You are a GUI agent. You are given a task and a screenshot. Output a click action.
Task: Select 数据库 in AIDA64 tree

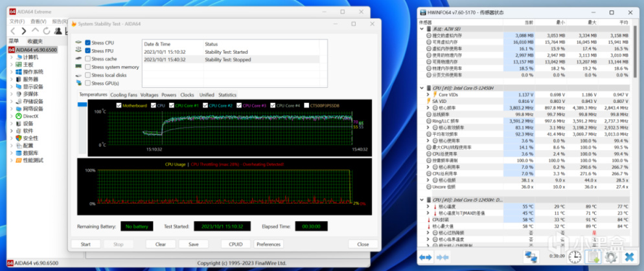[27, 153]
